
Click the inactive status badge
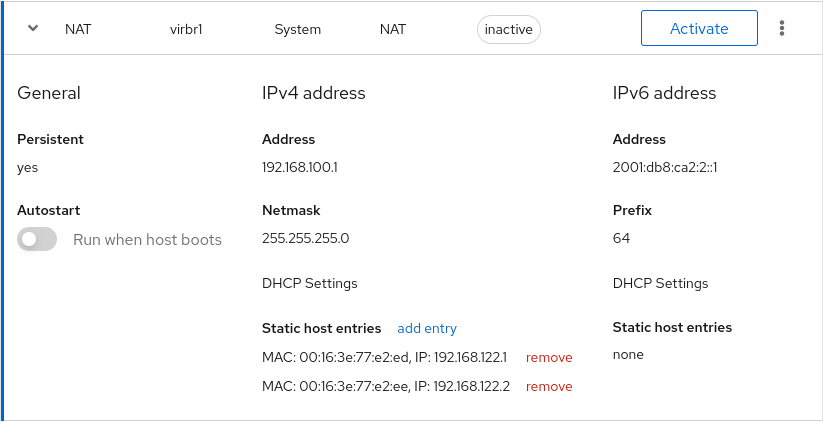click(x=509, y=29)
